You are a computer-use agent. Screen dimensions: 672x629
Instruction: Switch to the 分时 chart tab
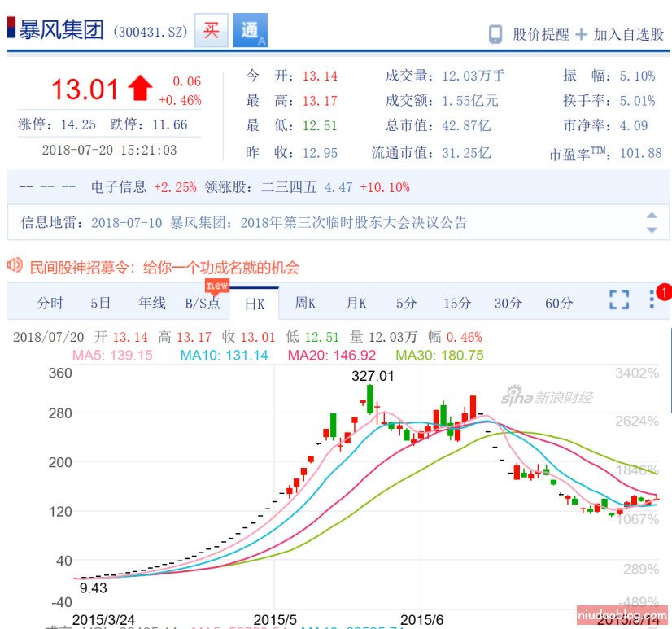(x=50, y=304)
